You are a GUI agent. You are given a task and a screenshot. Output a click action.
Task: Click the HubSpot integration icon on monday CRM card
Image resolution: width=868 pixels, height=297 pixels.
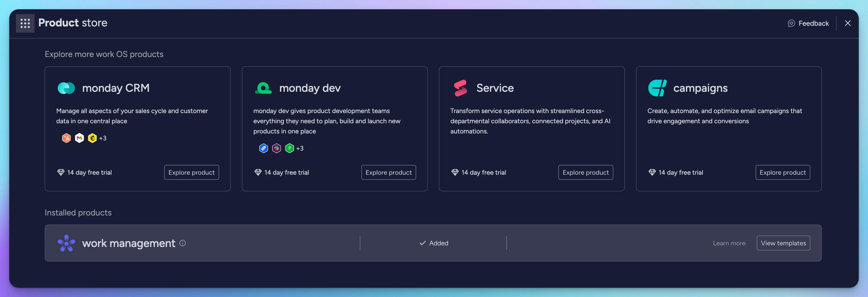click(66, 138)
